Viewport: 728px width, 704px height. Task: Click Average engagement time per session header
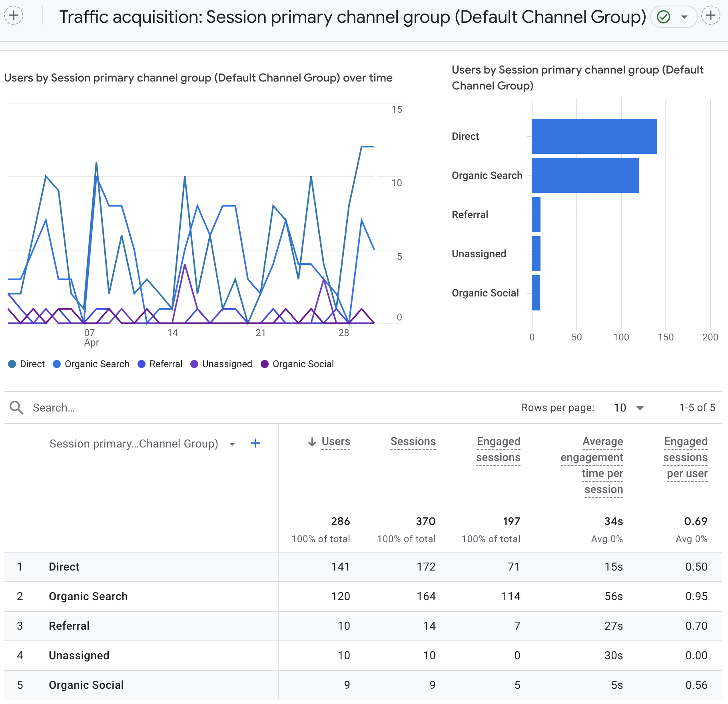click(x=592, y=465)
